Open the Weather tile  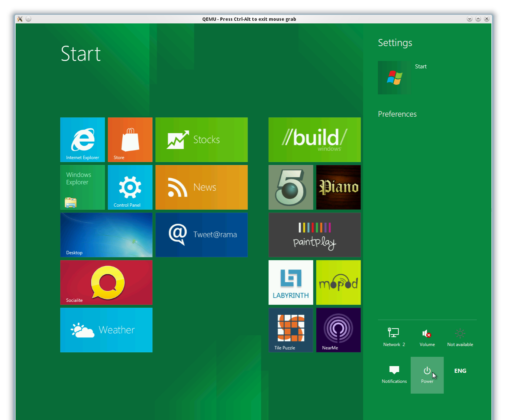(106, 330)
